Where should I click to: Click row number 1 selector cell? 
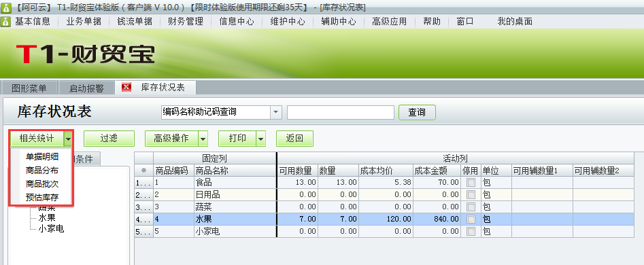143,183
